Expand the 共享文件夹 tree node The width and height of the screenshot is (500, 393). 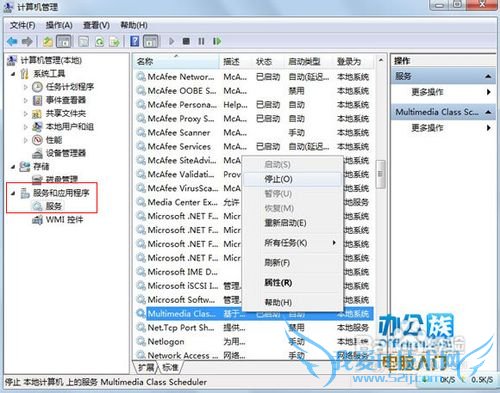click(x=26, y=113)
